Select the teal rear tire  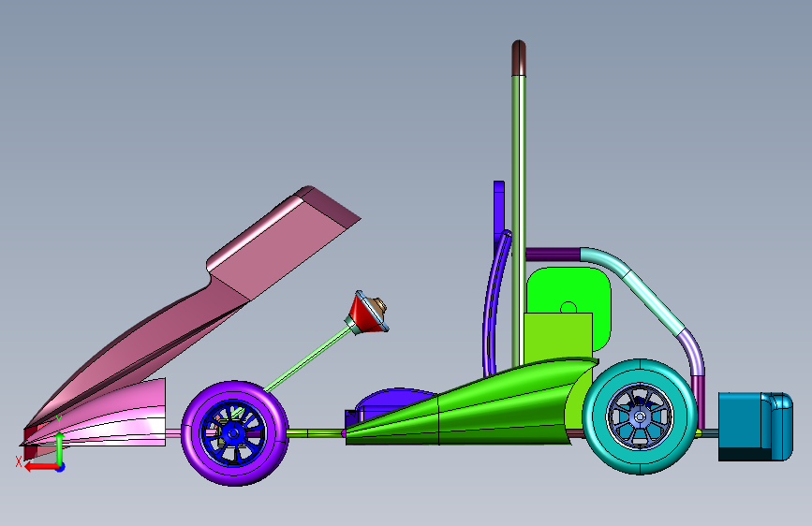coord(640,416)
